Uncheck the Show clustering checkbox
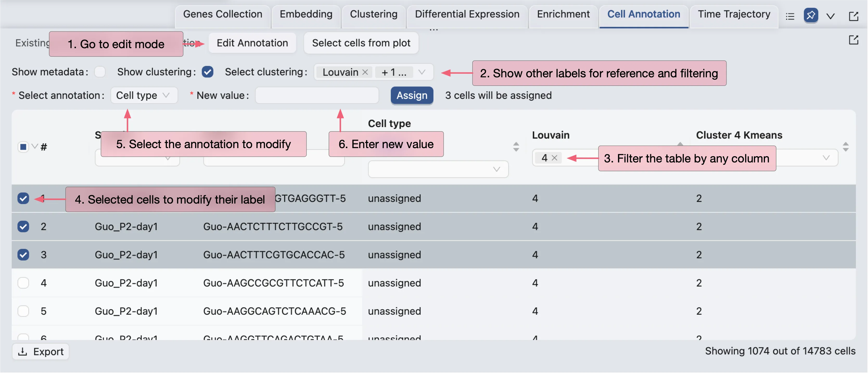 pyautogui.click(x=208, y=72)
